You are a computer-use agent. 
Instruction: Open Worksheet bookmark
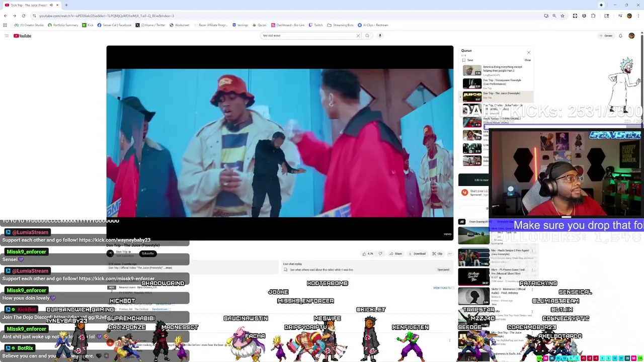tap(180, 25)
